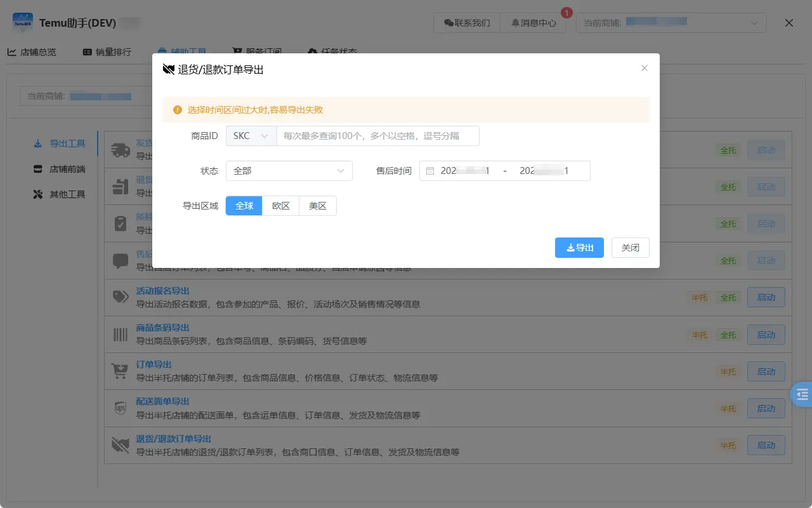Click the return icon beside 退货/退款订单导出 row
Viewport: 812px width, 508px height.
coord(121,445)
